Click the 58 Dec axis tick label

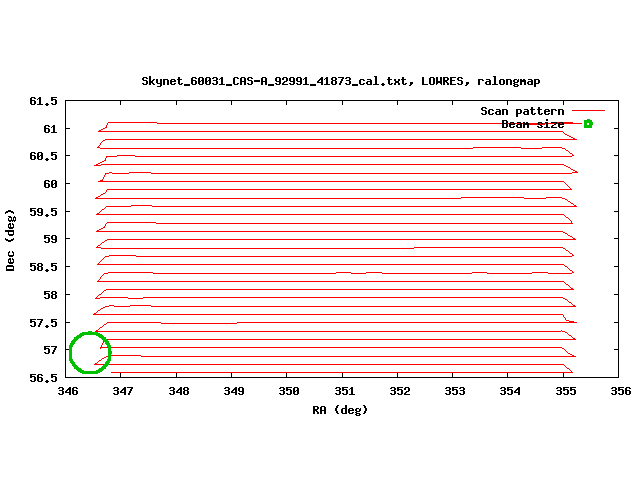[50, 295]
